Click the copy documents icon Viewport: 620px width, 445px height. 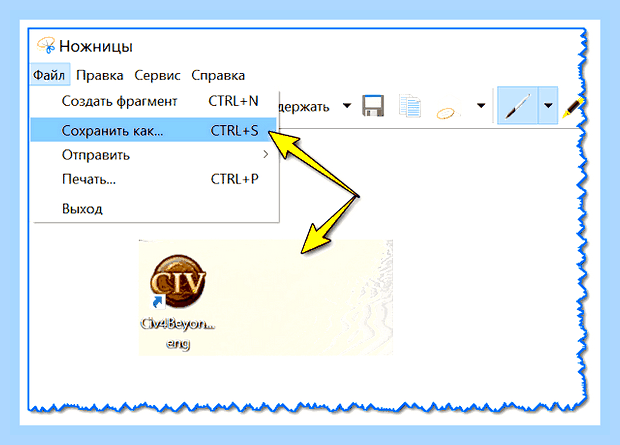coord(410,106)
